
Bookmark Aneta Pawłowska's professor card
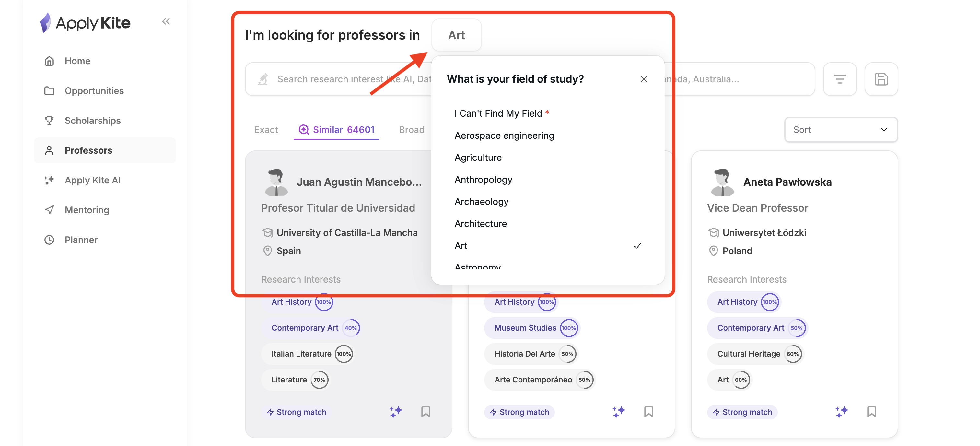[871, 411]
